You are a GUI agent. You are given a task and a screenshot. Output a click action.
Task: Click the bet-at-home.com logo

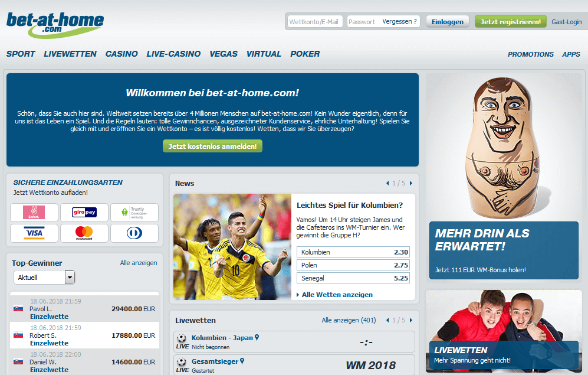pyautogui.click(x=55, y=25)
